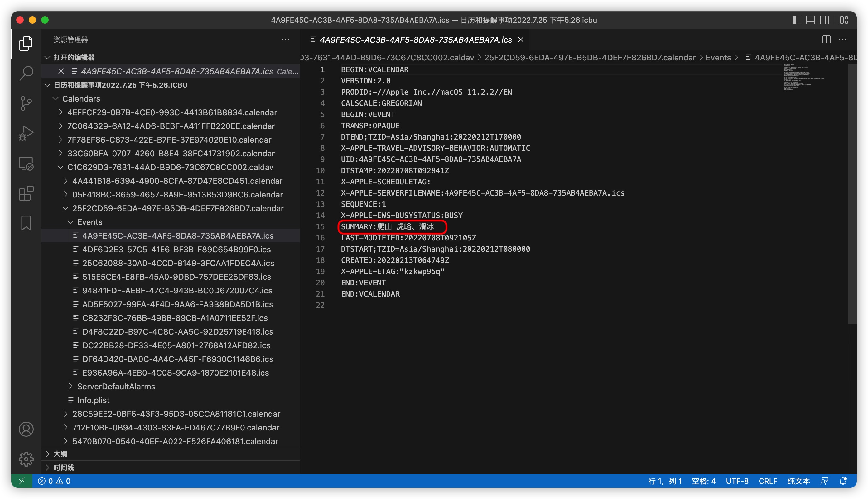The width and height of the screenshot is (868, 499).
Task: Close the open editor entry in Open Editors
Action: pos(61,71)
